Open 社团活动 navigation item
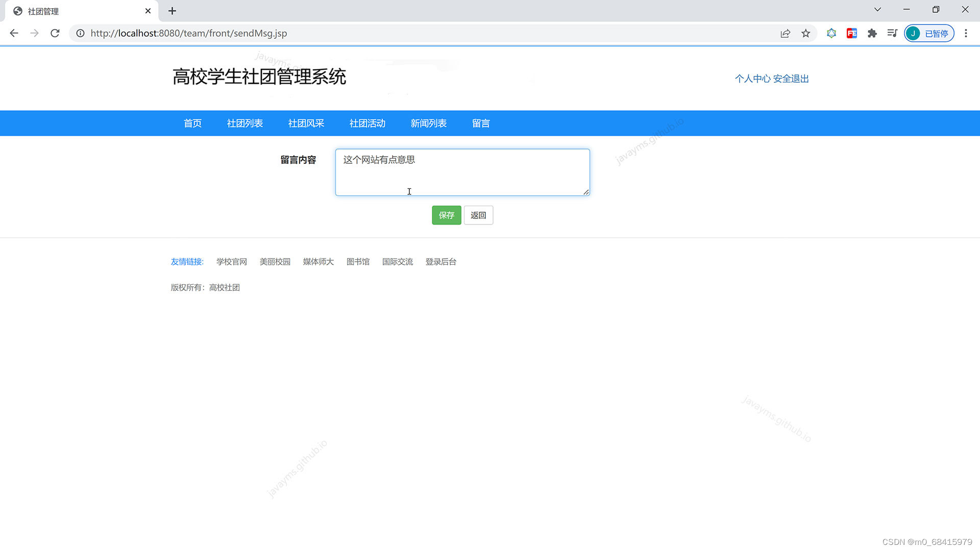The width and height of the screenshot is (980, 551). coord(367,123)
